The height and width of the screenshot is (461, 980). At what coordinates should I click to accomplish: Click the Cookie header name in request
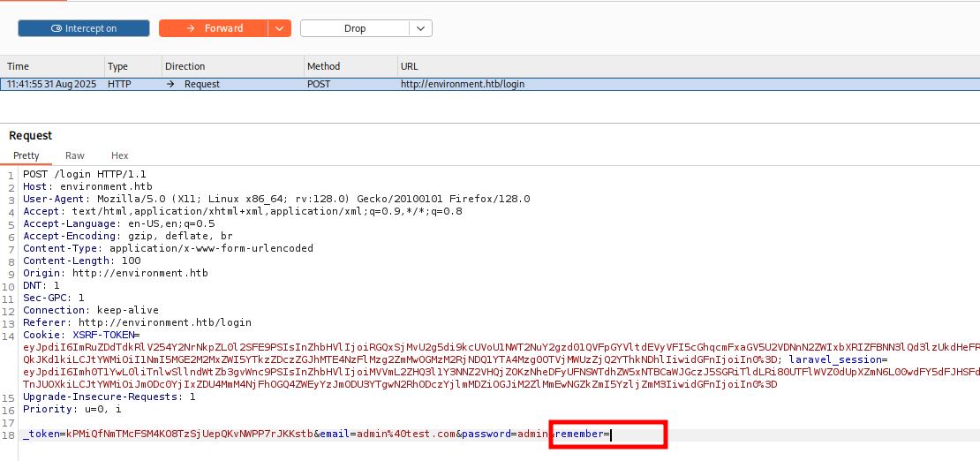41,336
